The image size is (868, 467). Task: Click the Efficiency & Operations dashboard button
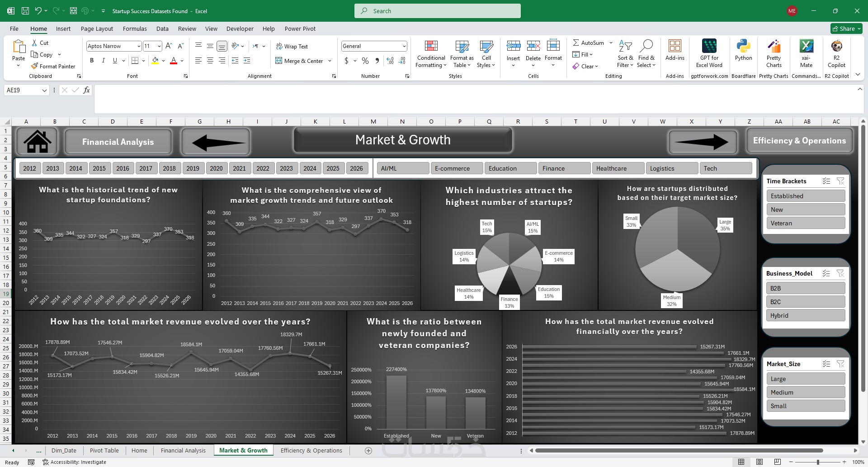point(799,141)
